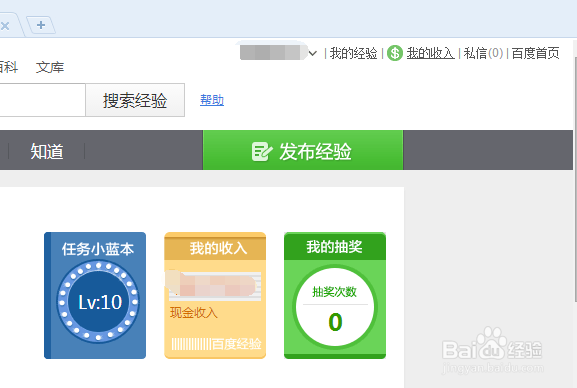Viewport: 577px width, 388px height.
Task: Click the search text input field
Action: pos(42,100)
